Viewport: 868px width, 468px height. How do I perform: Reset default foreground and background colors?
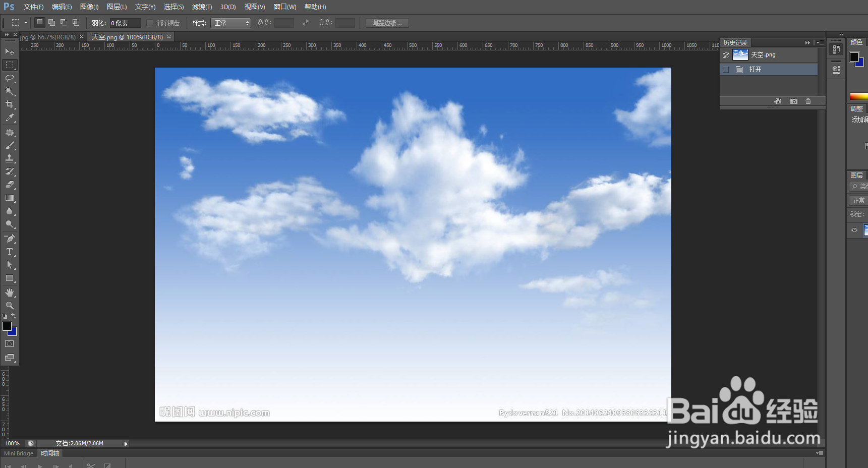click(5, 316)
